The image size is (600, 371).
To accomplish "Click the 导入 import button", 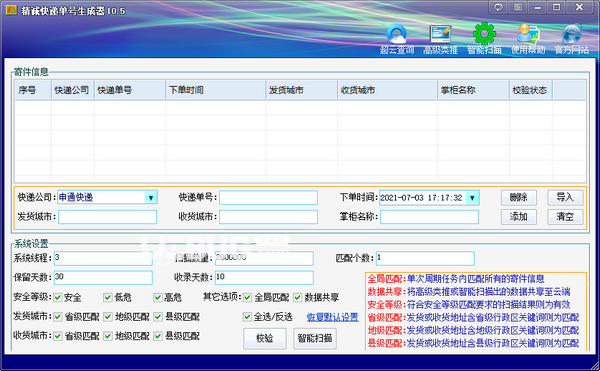I will 565,198.
